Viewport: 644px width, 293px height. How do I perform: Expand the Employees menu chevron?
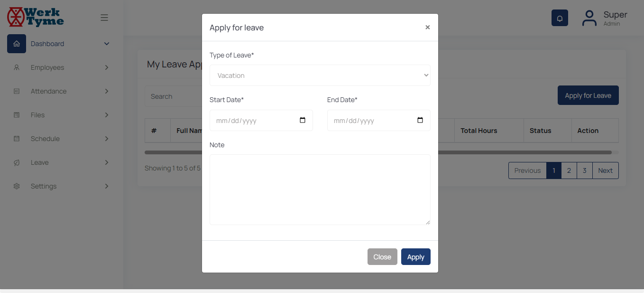click(107, 67)
